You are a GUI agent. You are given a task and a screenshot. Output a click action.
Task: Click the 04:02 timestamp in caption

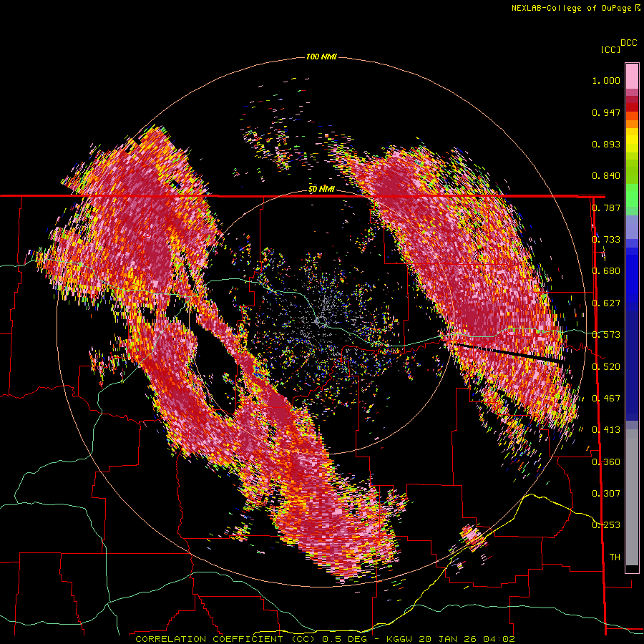click(x=498, y=639)
